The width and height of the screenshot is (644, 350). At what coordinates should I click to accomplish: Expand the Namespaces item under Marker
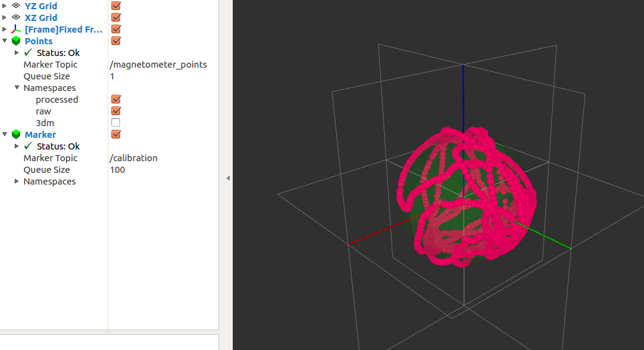[17, 181]
